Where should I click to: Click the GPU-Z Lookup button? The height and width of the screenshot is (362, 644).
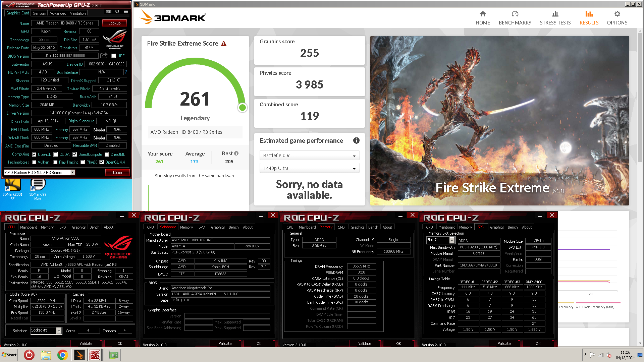pyautogui.click(x=114, y=23)
